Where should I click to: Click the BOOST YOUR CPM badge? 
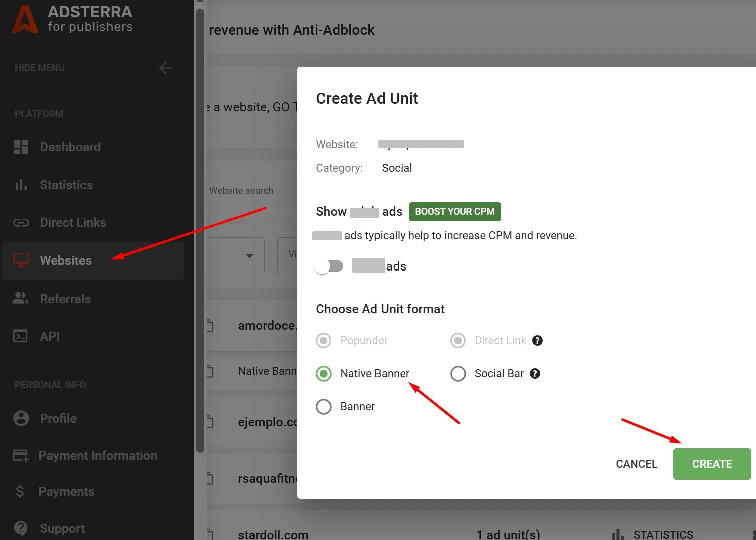(x=455, y=212)
